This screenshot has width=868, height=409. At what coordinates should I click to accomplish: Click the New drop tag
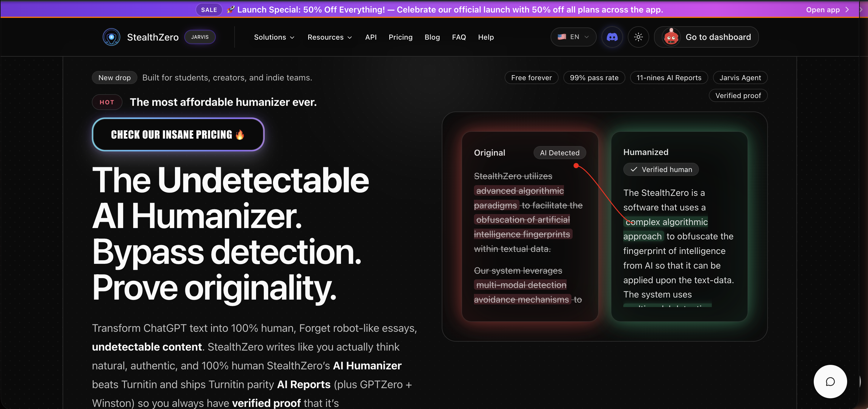tap(114, 78)
